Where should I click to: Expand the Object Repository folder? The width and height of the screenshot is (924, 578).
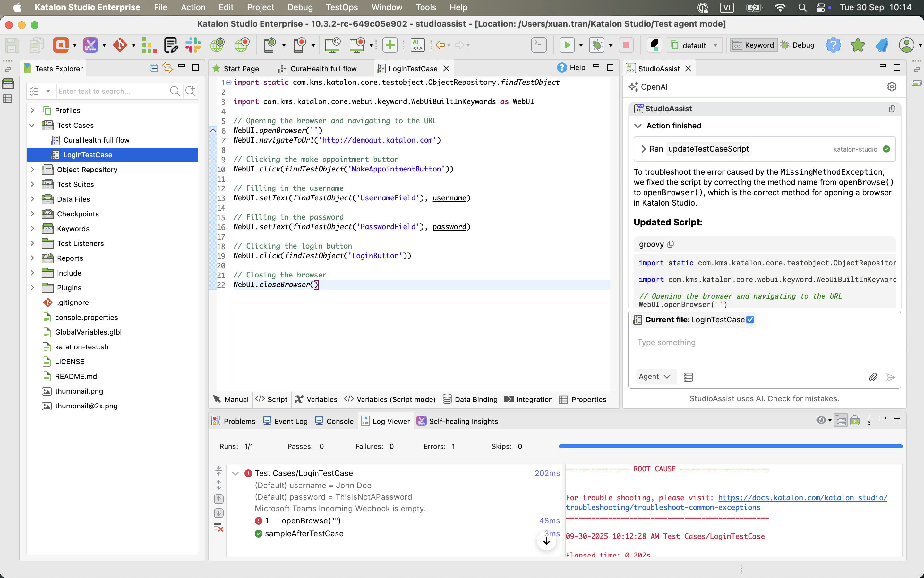[x=32, y=169]
